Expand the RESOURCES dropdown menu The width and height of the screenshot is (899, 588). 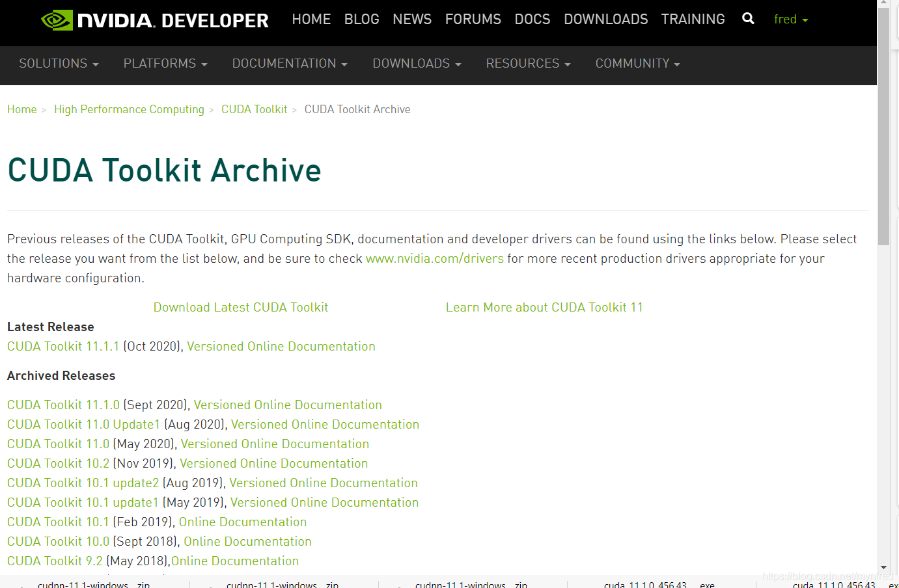528,64
